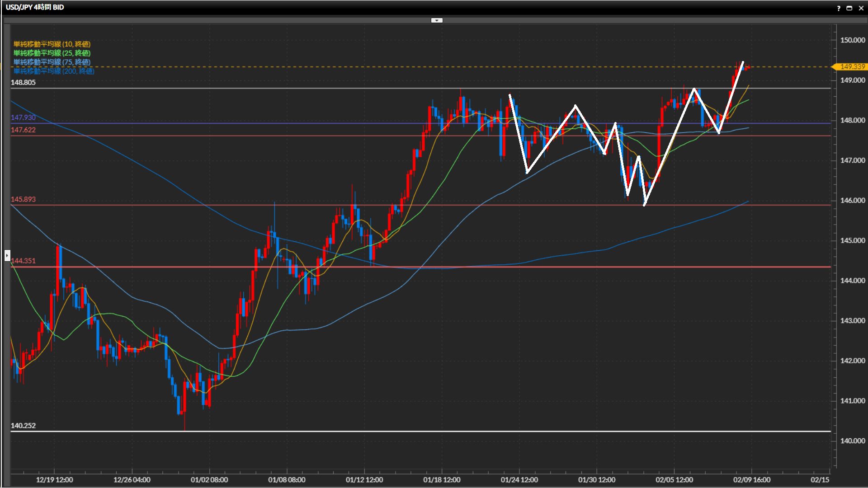Image resolution: width=868 pixels, height=488 pixels.
Task: Select the 140.252 white line label
Action: [x=23, y=426]
